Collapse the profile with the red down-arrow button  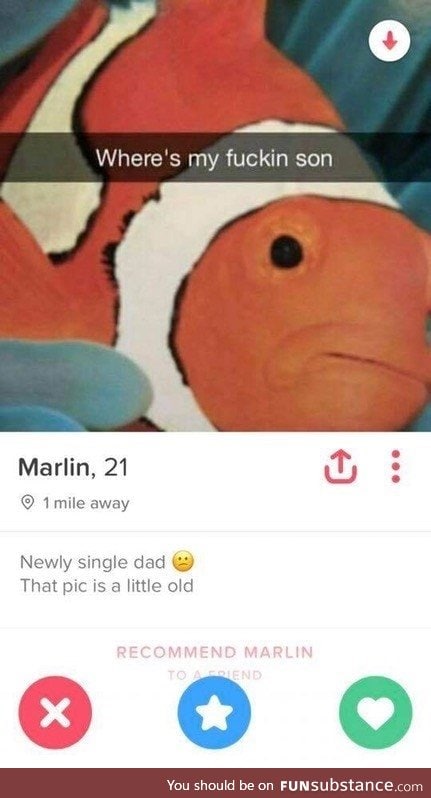click(x=389, y=41)
